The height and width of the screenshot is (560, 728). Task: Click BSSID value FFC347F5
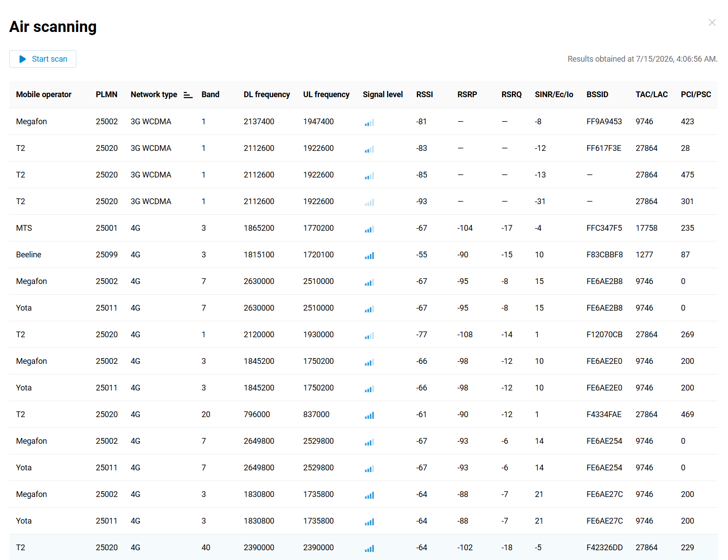[604, 228]
